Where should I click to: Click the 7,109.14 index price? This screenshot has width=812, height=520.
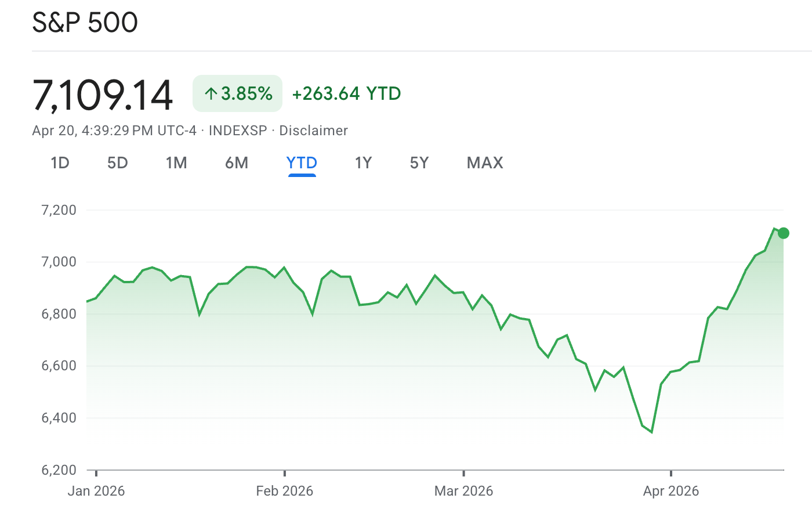coord(103,95)
